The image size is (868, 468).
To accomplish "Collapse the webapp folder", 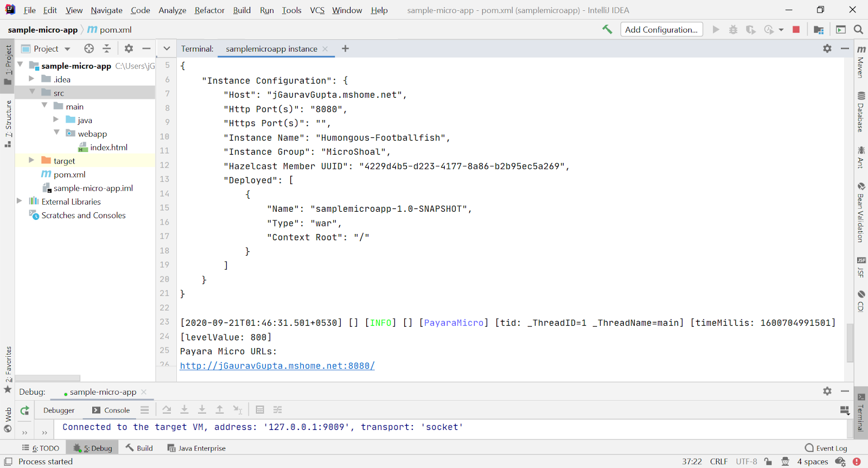I will pyautogui.click(x=56, y=133).
